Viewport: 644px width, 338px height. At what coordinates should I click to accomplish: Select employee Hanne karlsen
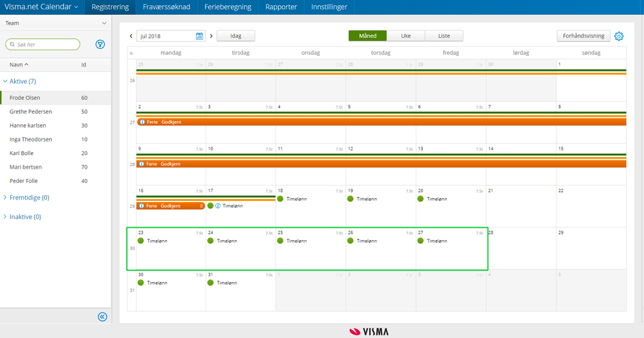(x=55, y=126)
